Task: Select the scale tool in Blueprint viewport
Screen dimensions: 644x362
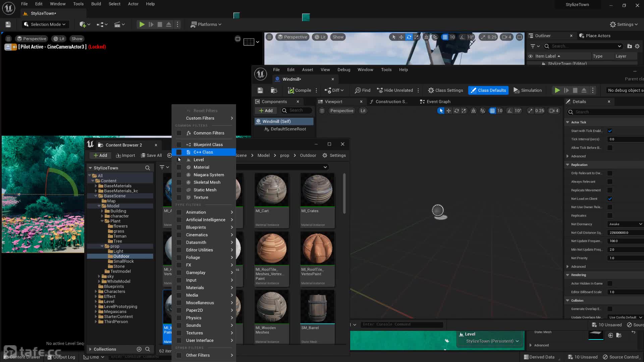Action: tap(464, 111)
